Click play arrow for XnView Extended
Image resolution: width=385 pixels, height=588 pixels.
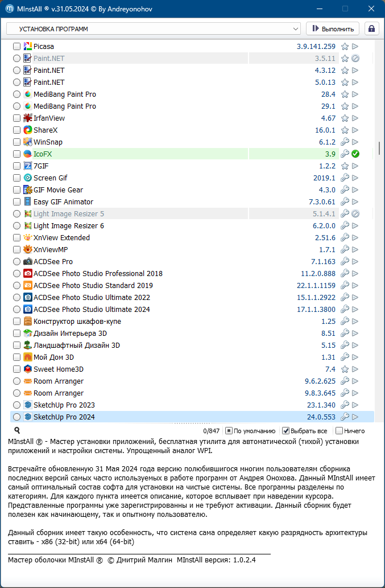coord(355,238)
